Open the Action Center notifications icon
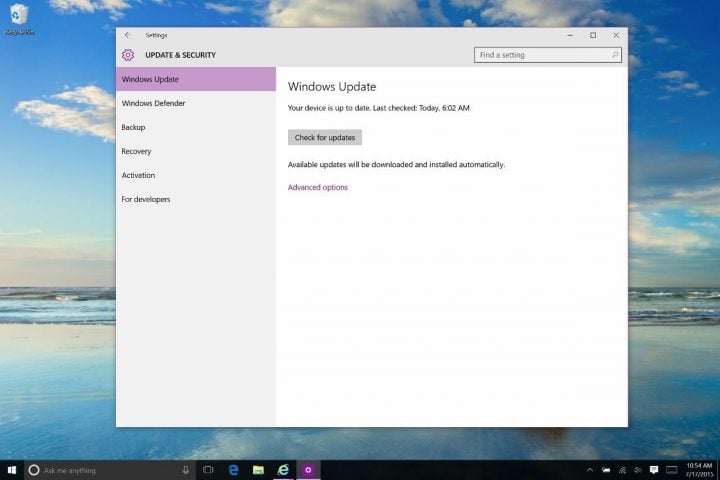Viewport: 720px width, 480px height. pyautogui.click(x=654, y=470)
